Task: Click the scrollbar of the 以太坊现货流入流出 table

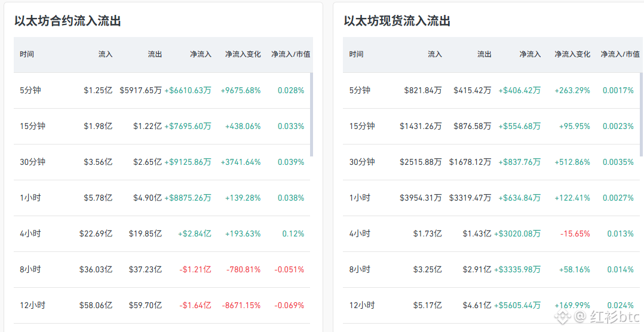Action: 640,115
